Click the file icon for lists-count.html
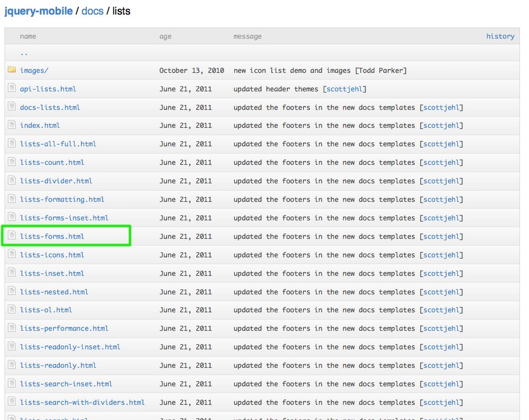The height and width of the screenshot is (420, 529). tap(12, 161)
